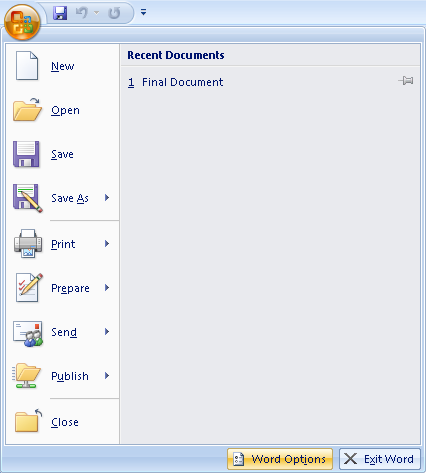Click the Send envelope icon
426x473 pixels.
coord(28,333)
